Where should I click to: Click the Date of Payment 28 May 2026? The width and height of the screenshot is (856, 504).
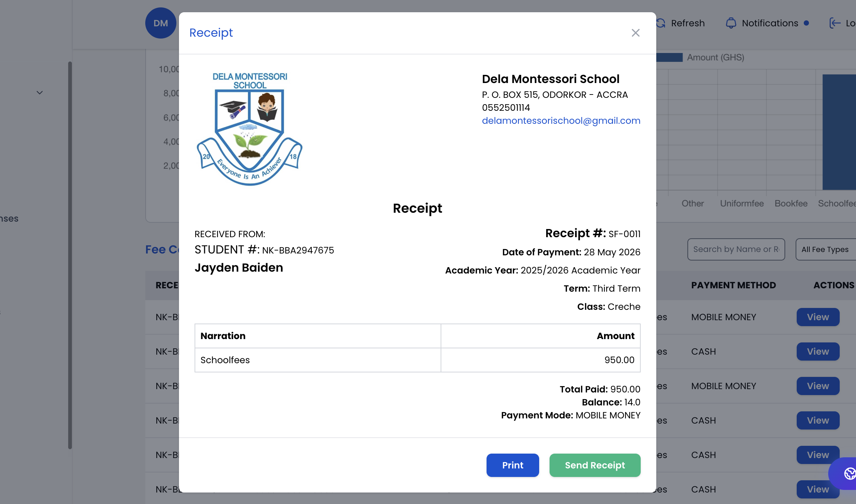(571, 252)
